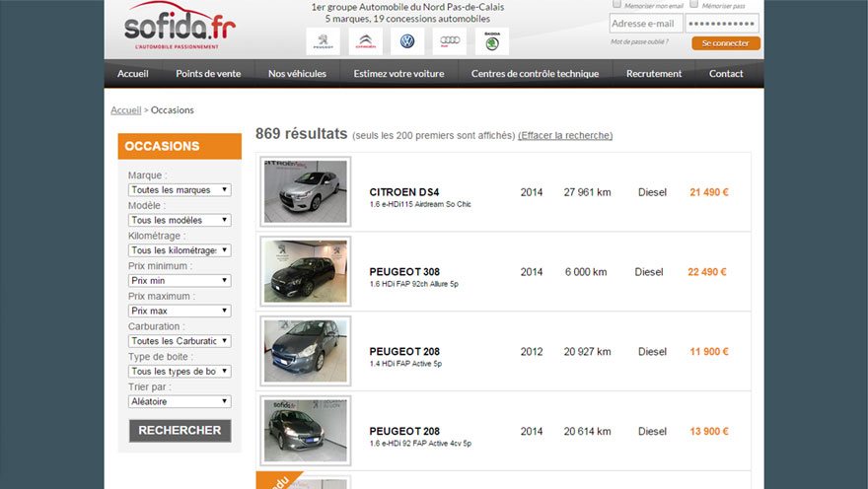Click the 1.6 e-HDi115 Airdream So Chic subtitle

tap(420, 204)
